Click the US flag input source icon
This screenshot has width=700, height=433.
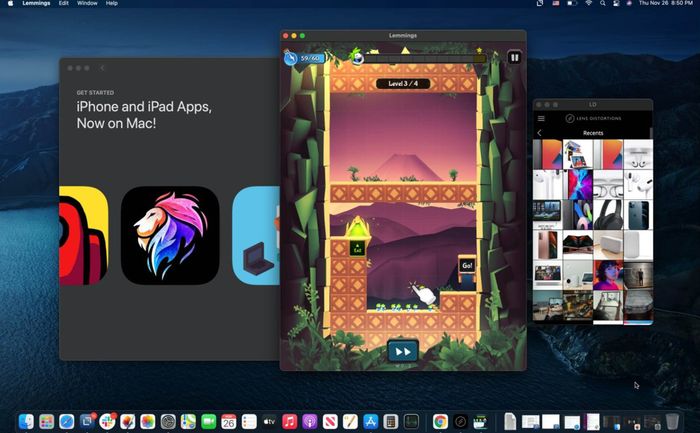[x=556, y=3]
